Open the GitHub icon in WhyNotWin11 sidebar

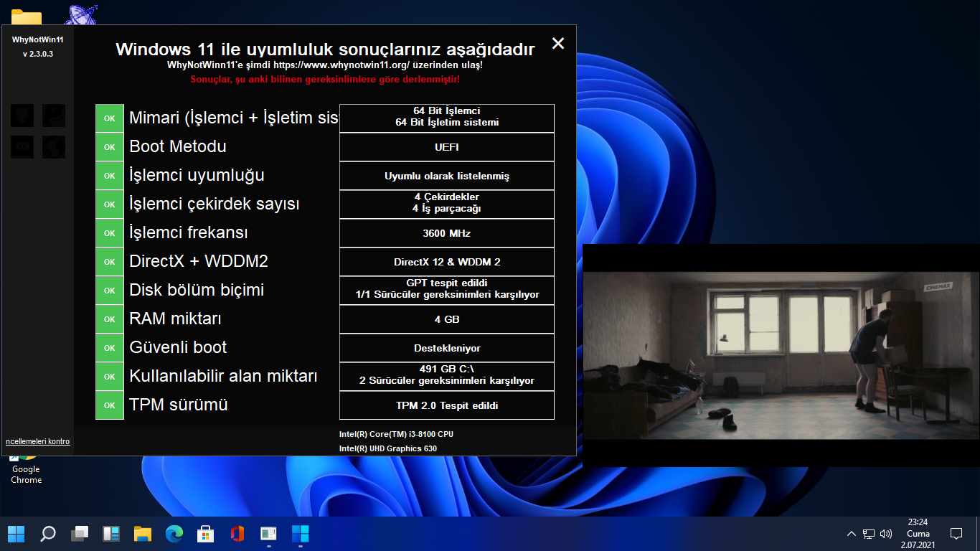[x=22, y=116]
